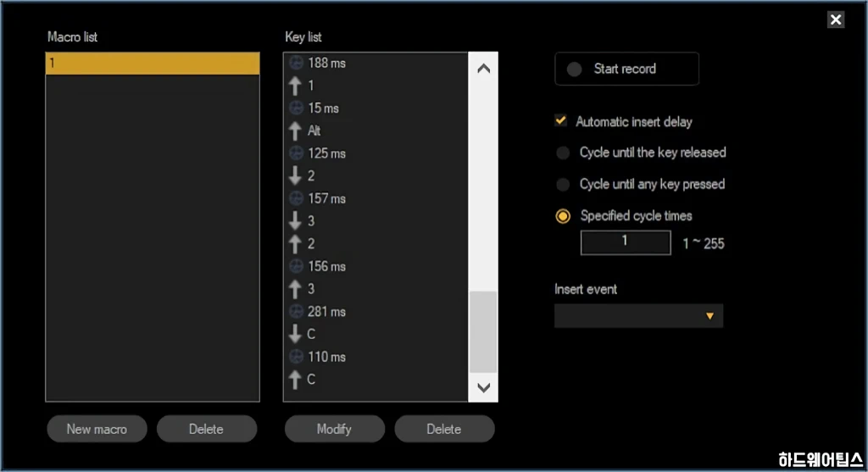Select the 188 ms delay entry

tap(376, 63)
